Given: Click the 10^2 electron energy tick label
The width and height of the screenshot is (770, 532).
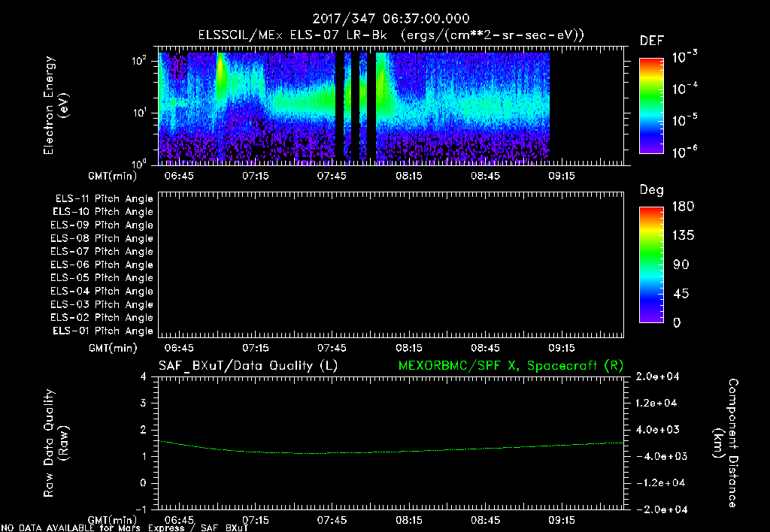Looking at the screenshot, I should 139,61.
